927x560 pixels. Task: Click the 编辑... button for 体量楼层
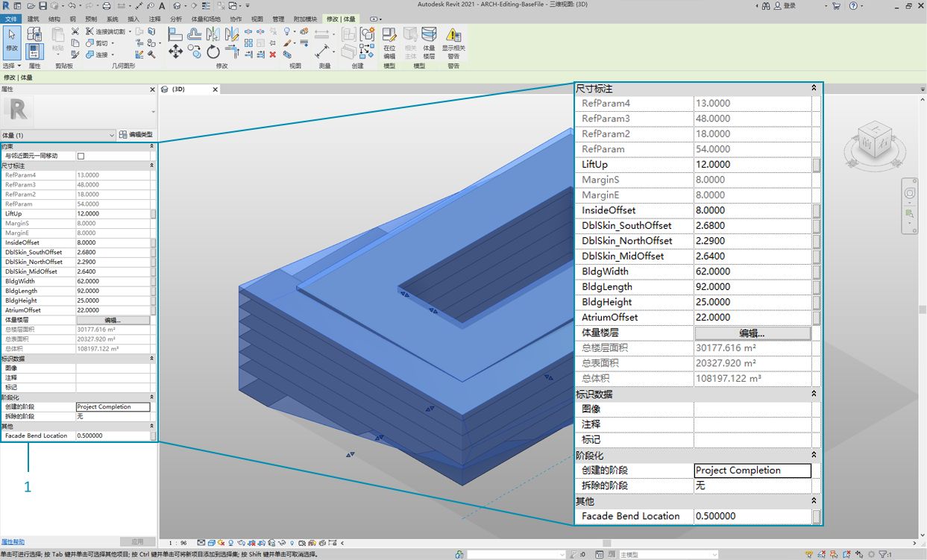click(x=113, y=320)
